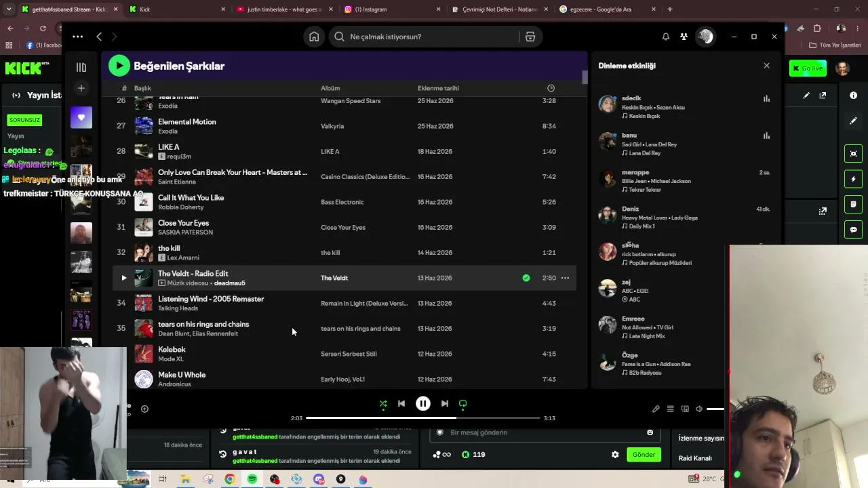868x488 pixels.
Task: Sort tracks by the duration clock icon
Action: coord(551,88)
